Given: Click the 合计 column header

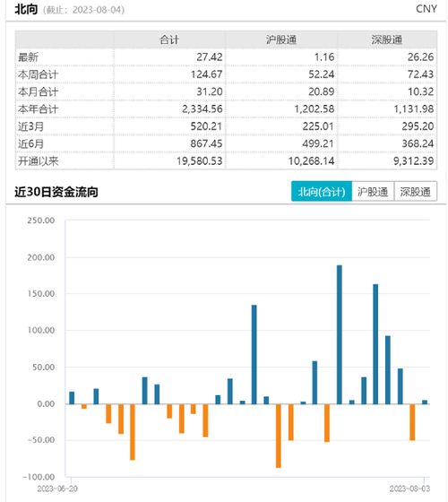Looking at the screenshot, I should 169,39.
